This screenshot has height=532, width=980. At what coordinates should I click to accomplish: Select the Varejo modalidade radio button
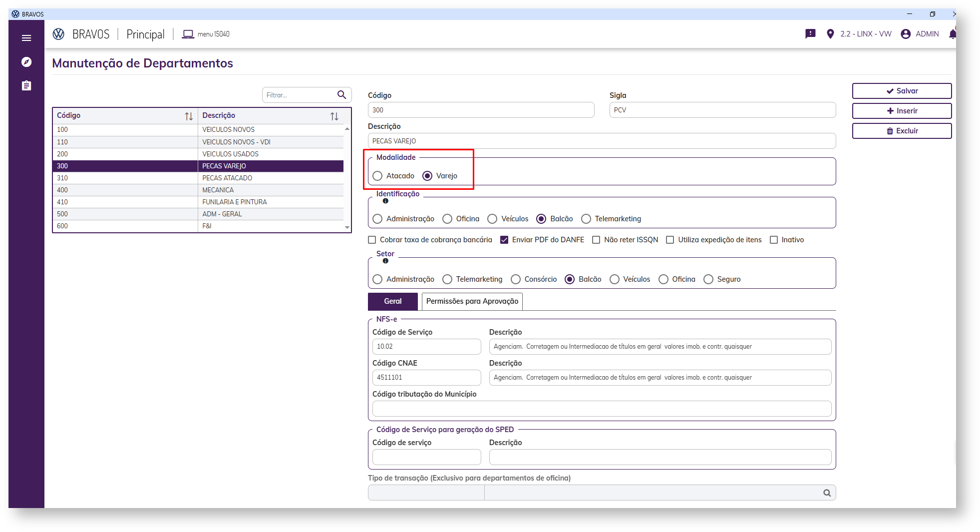click(x=427, y=176)
